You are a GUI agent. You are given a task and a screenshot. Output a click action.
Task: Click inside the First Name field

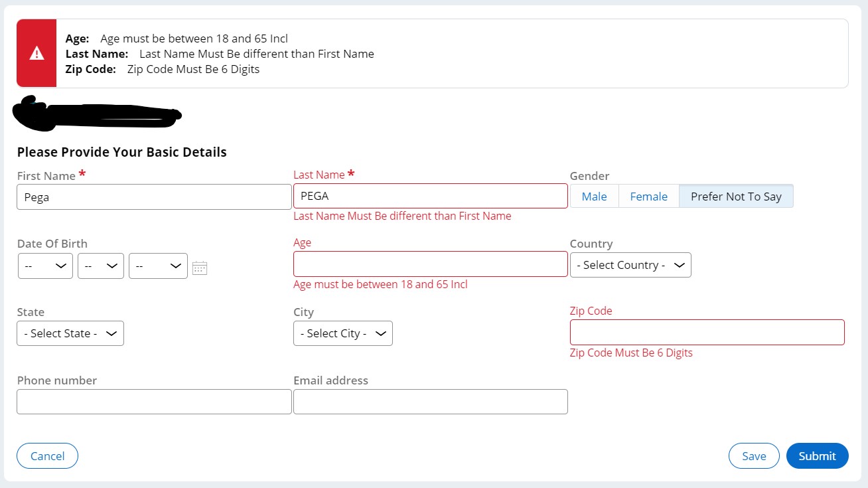153,196
